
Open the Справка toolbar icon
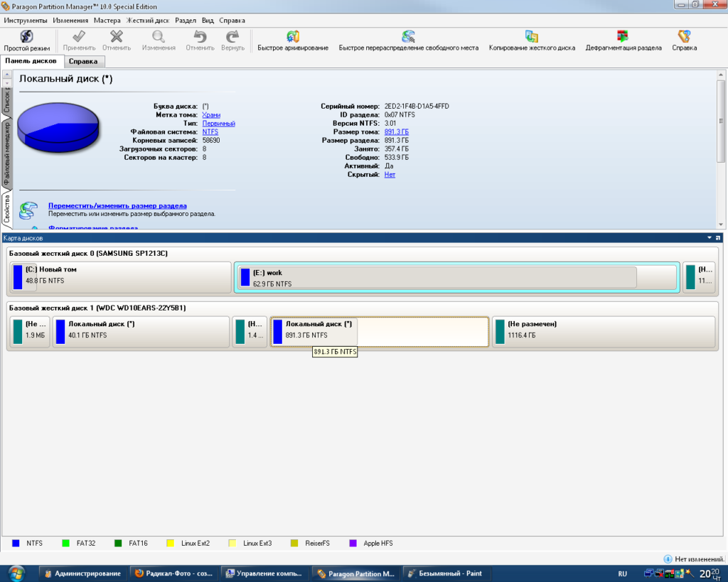(685, 41)
